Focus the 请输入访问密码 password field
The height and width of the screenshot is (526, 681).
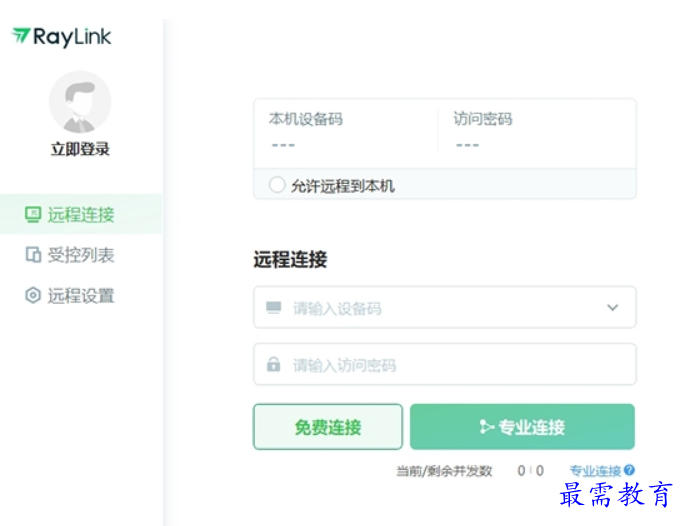pyautogui.click(x=445, y=364)
